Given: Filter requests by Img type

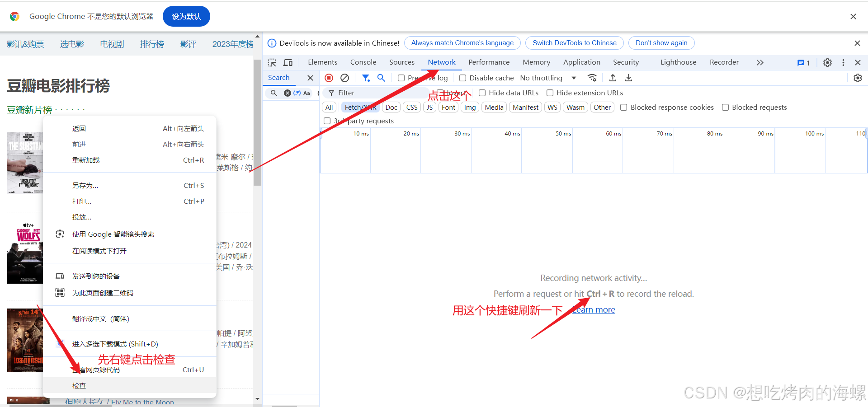Looking at the screenshot, I should tap(470, 108).
